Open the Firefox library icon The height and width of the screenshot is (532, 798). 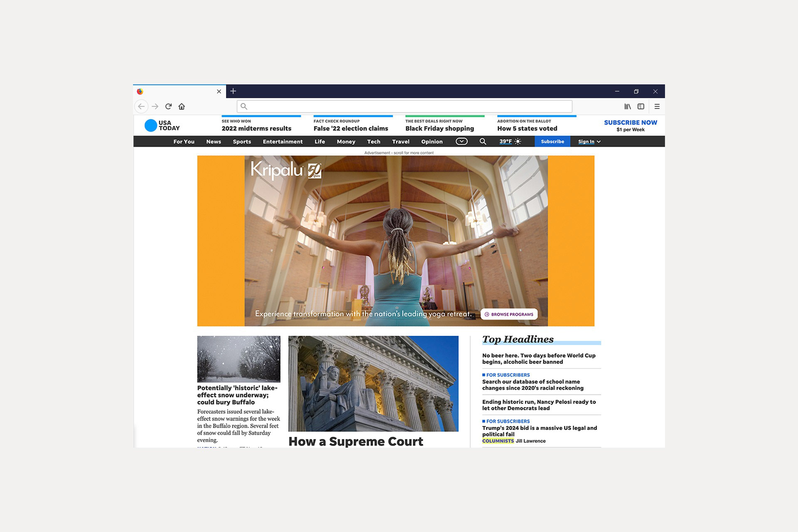pos(628,106)
